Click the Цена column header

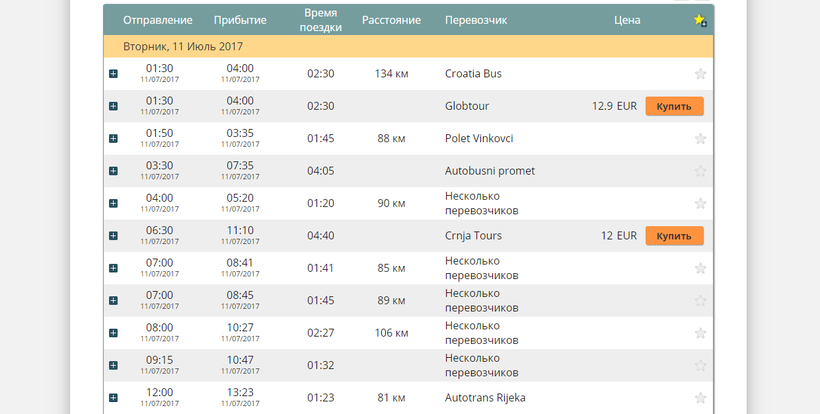pos(627,21)
